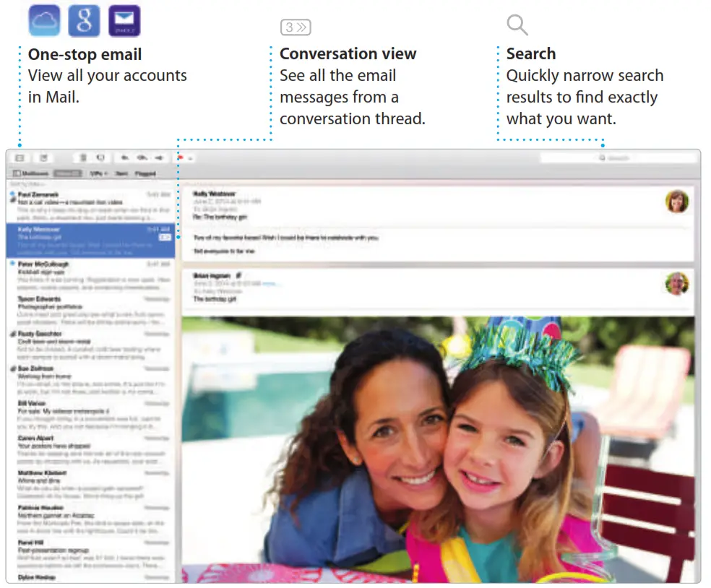Forward the selected email

point(159,157)
